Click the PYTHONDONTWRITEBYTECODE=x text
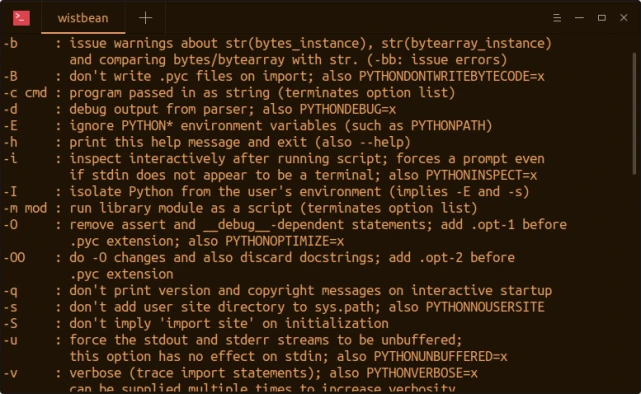641x394 pixels. [x=452, y=76]
